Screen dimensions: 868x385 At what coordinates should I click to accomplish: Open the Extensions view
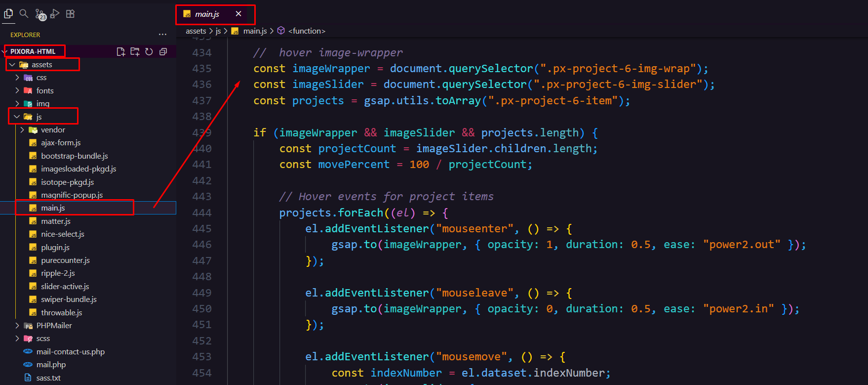pyautogui.click(x=71, y=14)
